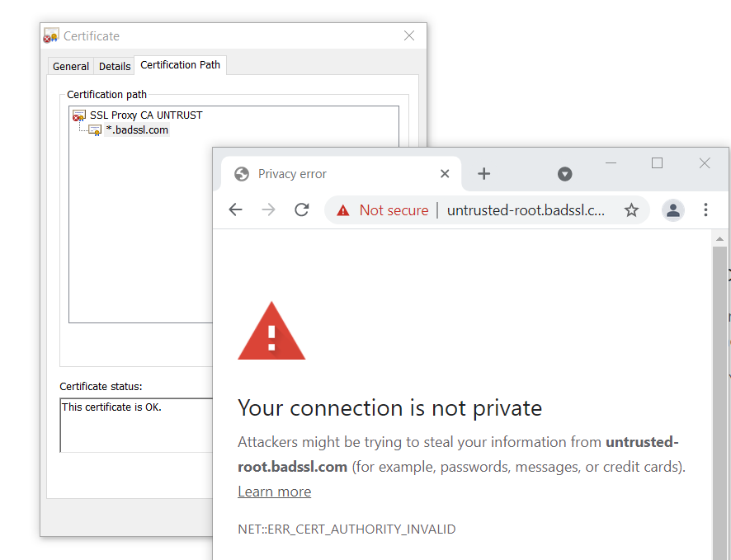Click the red Not secure warning icon
Image resolution: width=731 pixels, height=560 pixels.
[x=343, y=210]
